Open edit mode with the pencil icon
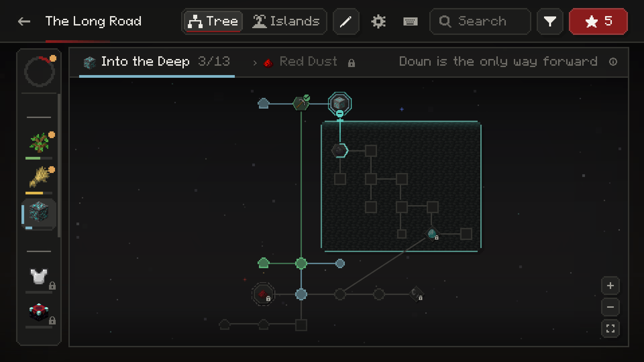This screenshot has height=362, width=644. (346, 22)
